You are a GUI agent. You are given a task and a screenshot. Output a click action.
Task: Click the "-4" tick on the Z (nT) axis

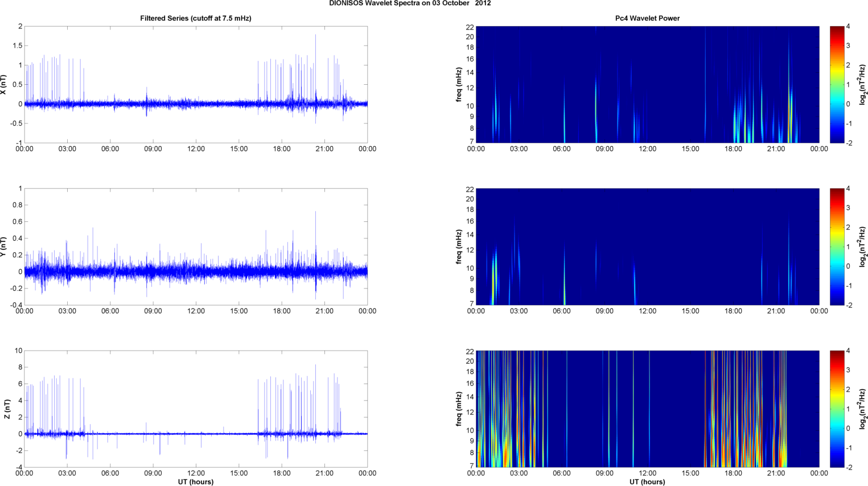19,467
